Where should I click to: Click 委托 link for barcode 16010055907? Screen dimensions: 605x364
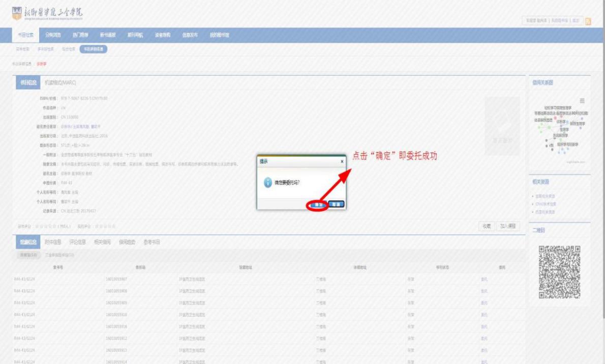pos(484,279)
